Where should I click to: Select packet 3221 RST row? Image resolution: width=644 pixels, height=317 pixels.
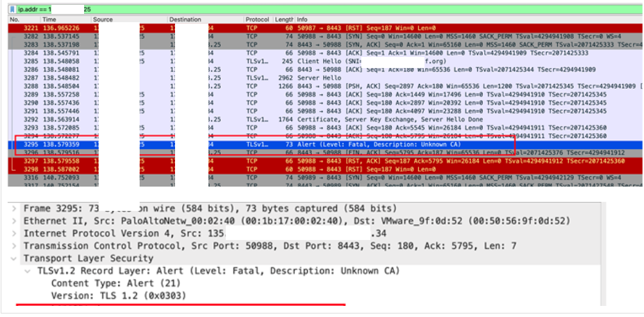[x=325, y=28]
